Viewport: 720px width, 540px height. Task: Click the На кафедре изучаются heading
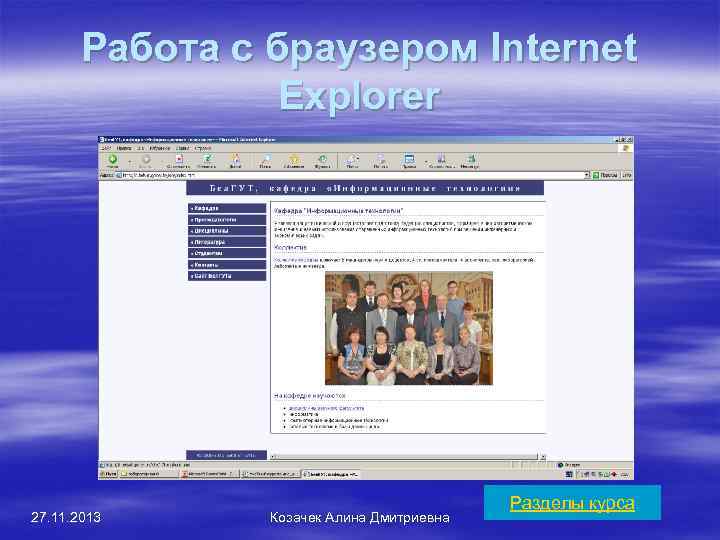click(309, 395)
